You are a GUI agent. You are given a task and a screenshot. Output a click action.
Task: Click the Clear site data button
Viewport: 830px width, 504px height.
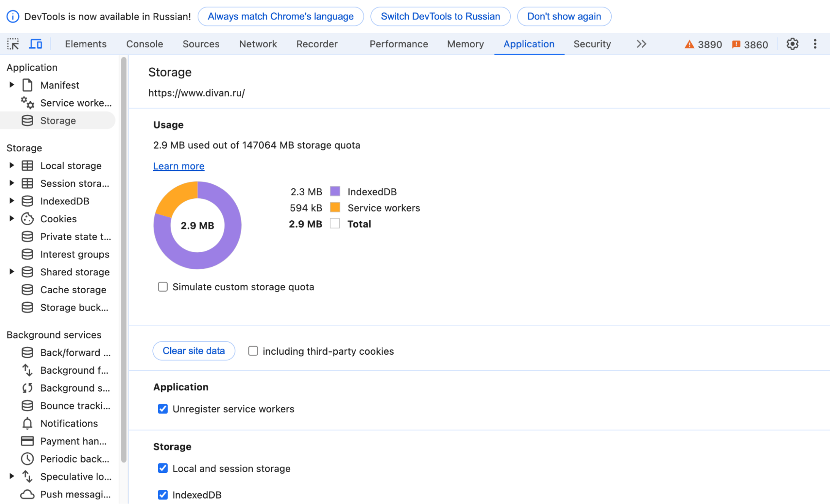(x=194, y=351)
